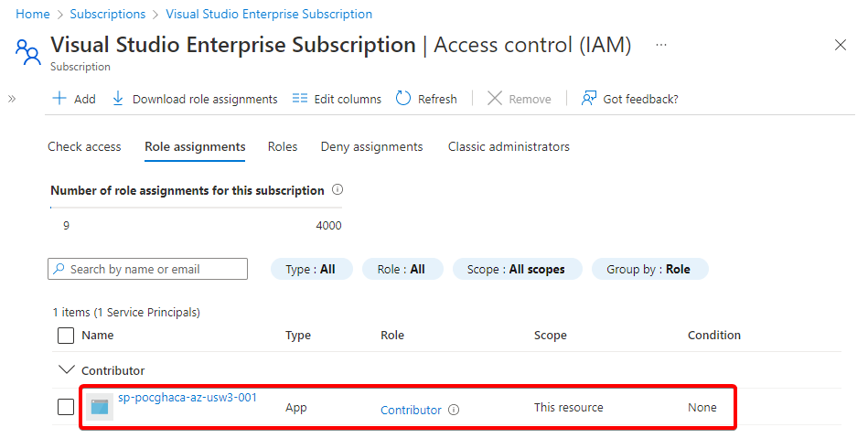Close the Access control blade
The height and width of the screenshot is (438, 868).
[x=841, y=45]
